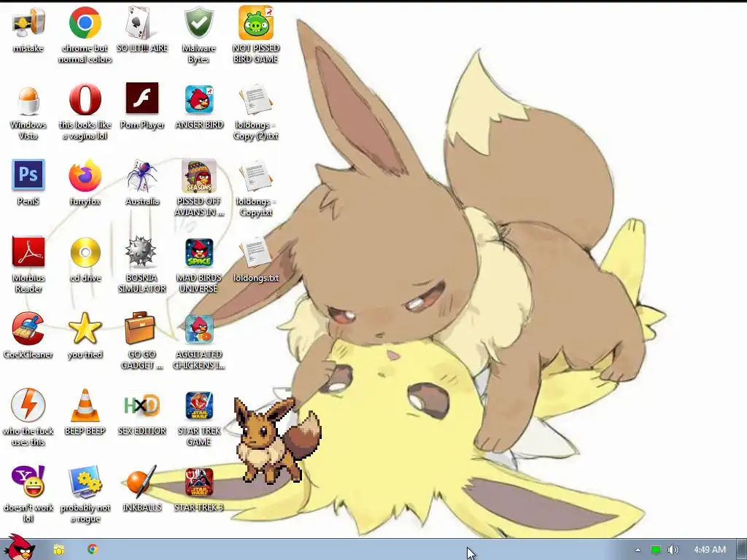Open the 'mistake' computer desktop icon

[x=28, y=23]
